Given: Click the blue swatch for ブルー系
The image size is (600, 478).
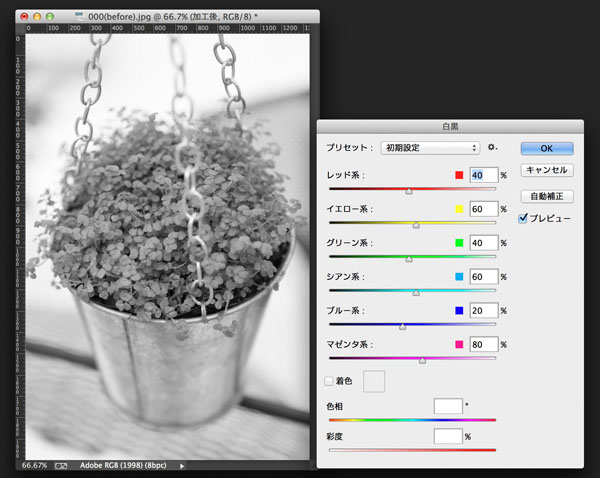Looking at the screenshot, I should tap(459, 311).
